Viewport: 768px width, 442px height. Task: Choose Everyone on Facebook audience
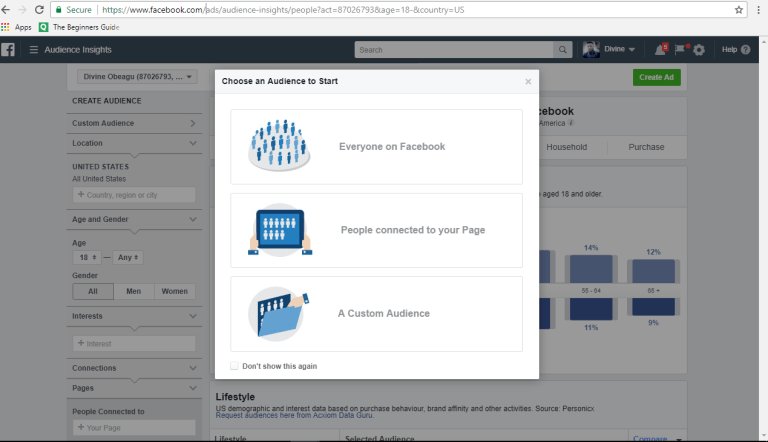point(376,147)
